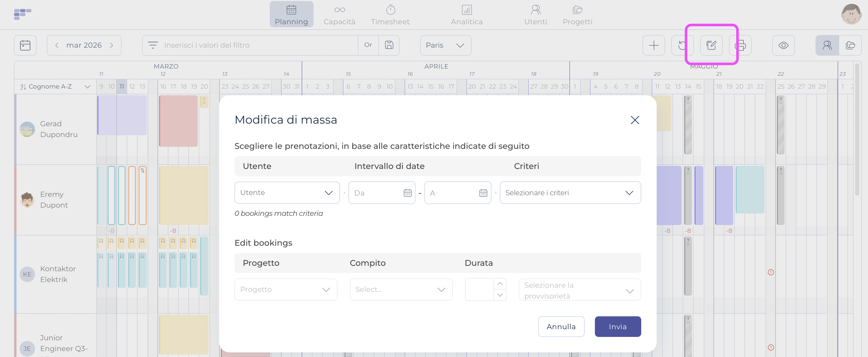Open the mass edit pencil icon
Viewport: 868px width, 357px height.
pyautogui.click(x=711, y=45)
